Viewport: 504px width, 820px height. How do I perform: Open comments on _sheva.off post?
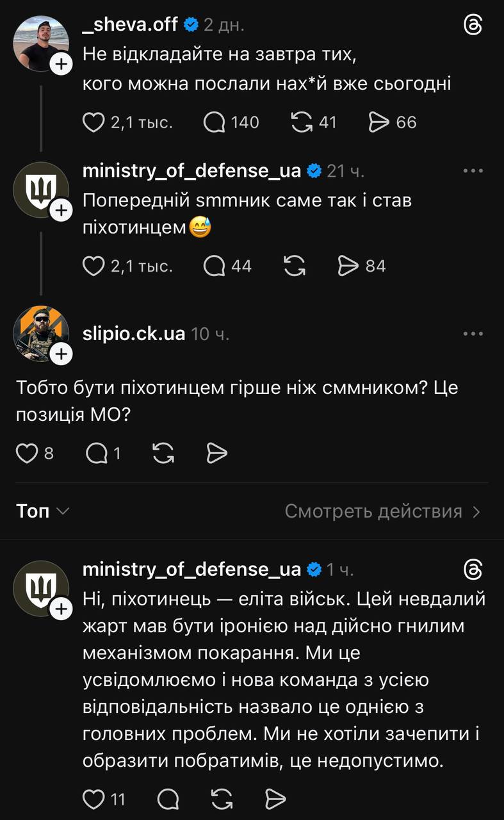coord(215,122)
